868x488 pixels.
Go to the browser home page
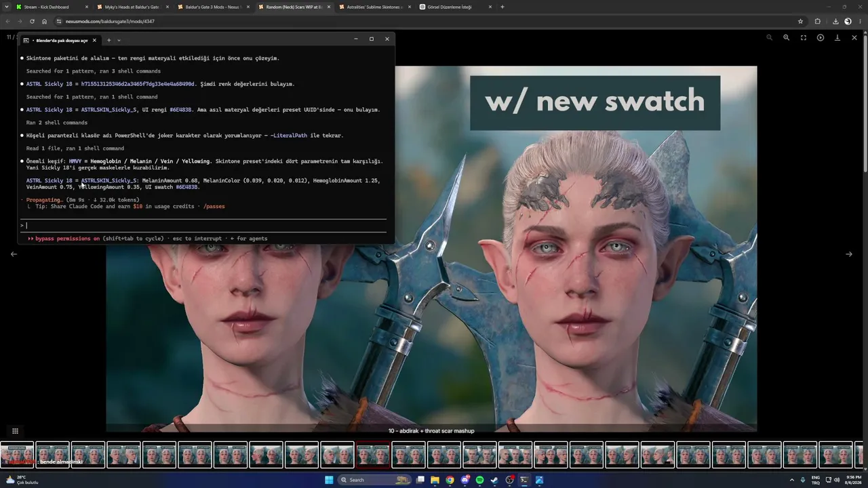(x=45, y=21)
